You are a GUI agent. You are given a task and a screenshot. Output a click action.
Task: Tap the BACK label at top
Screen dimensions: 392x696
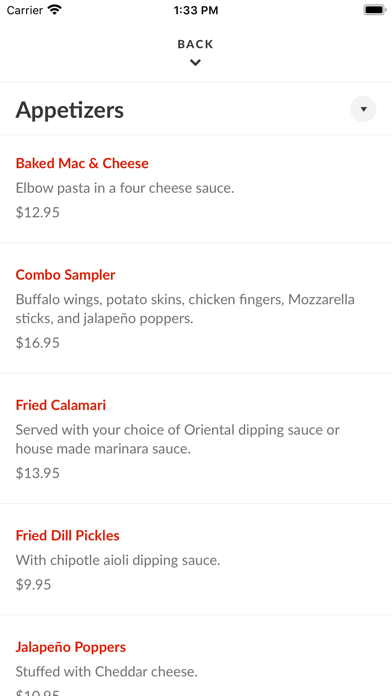pos(195,44)
